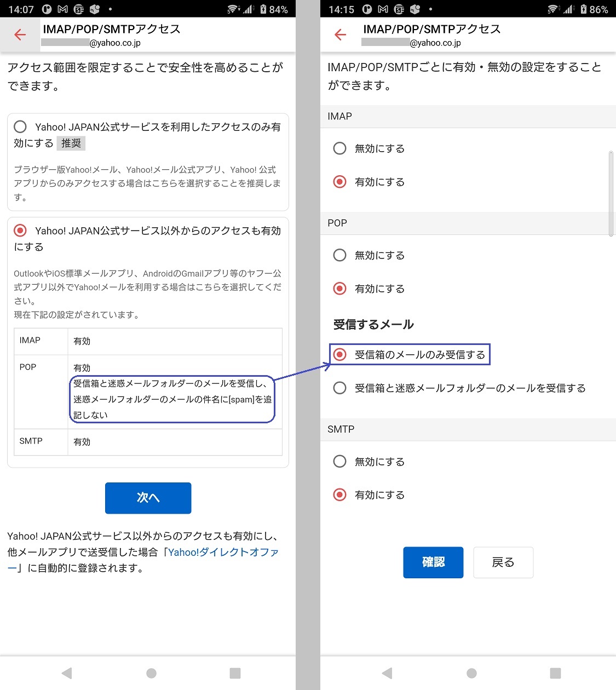616x690 pixels.
Task: Choose 受信箱と迷惑メールフォルダーのメールを受信する option
Action: pyautogui.click(x=340, y=388)
